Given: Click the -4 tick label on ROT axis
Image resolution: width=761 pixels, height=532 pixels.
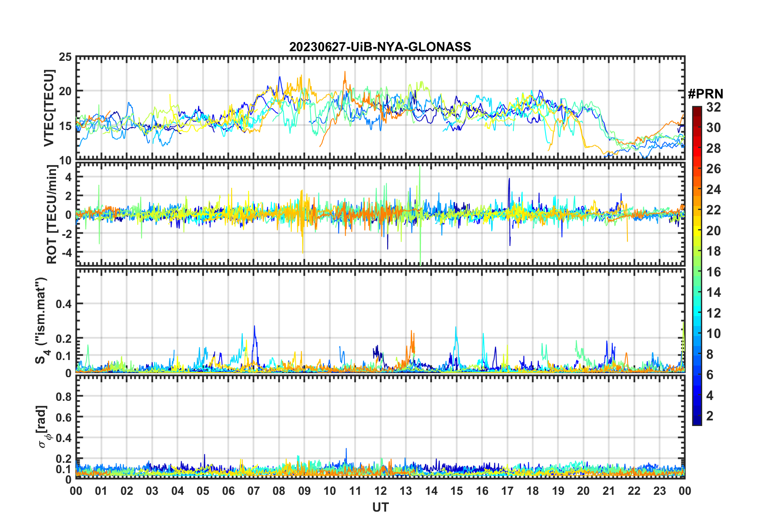Looking at the screenshot, I should point(66,252).
